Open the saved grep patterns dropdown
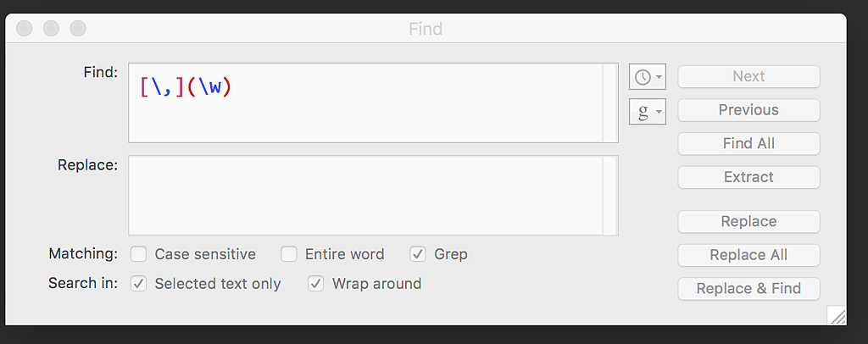 648,111
